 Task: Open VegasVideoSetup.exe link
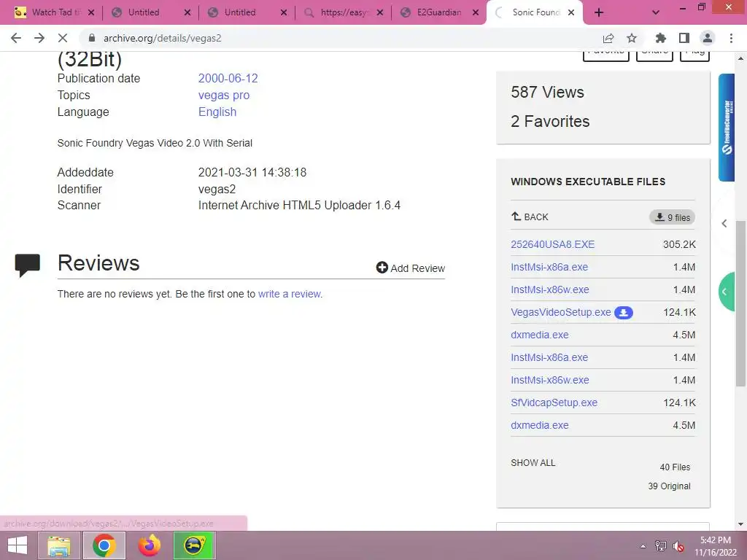click(561, 312)
